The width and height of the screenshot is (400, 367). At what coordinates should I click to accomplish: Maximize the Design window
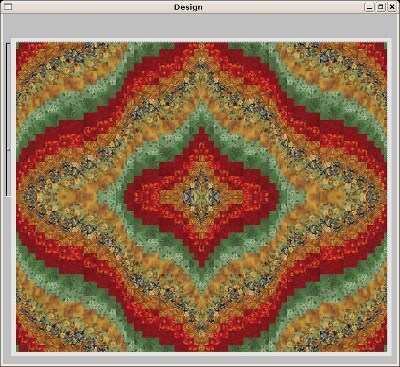point(381,7)
